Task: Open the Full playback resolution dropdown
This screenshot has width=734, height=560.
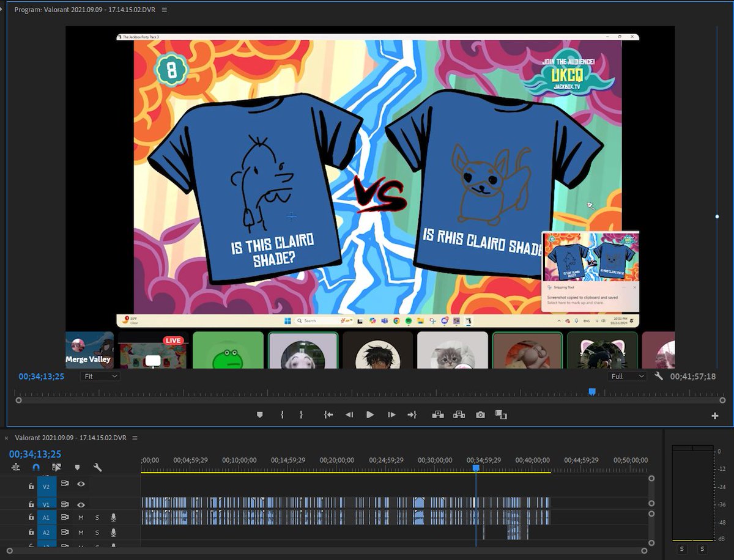Action: pos(627,377)
